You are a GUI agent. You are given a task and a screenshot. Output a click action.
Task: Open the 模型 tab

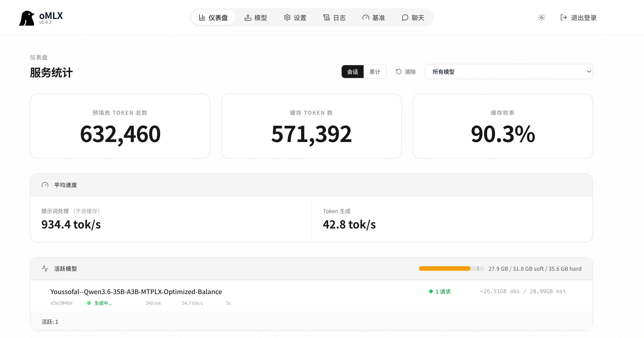[256, 18]
